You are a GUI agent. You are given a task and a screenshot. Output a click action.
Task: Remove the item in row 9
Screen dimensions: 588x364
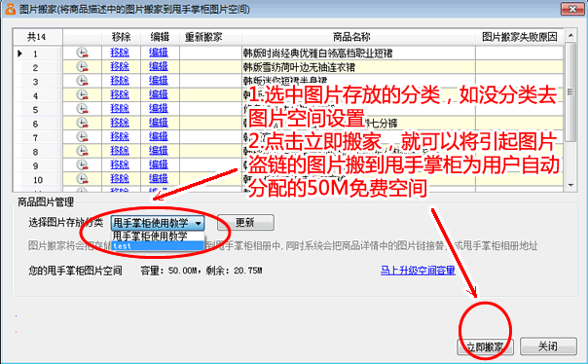click(120, 164)
